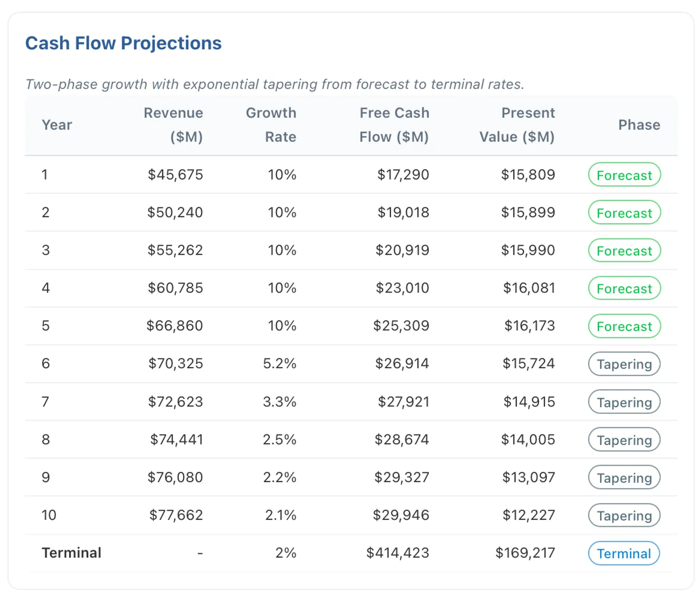Select the Forecast badge in Year 3 row
This screenshot has width=700, height=596.
click(x=624, y=251)
